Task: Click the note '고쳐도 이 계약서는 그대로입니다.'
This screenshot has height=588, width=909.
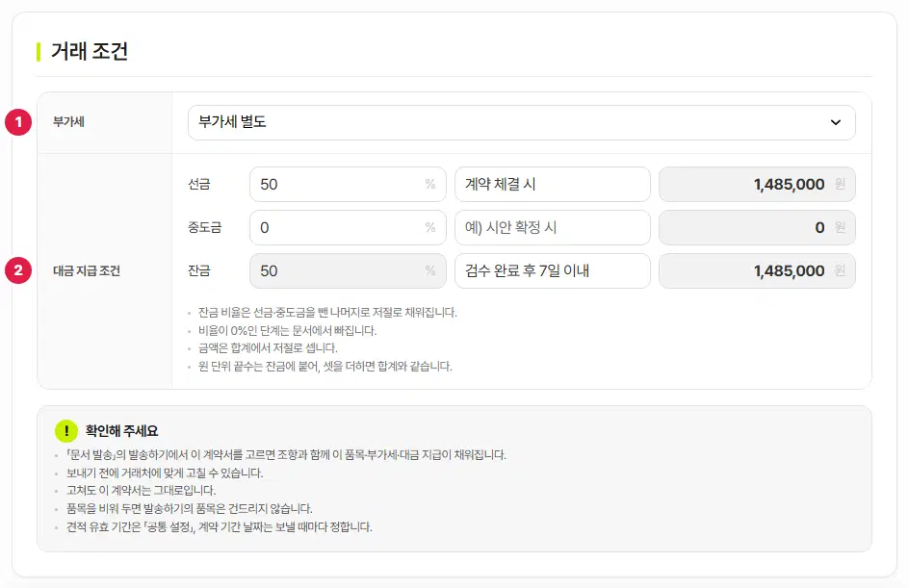Action: click(141, 490)
